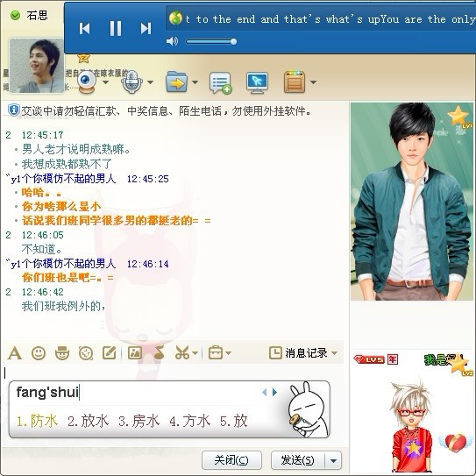Click the green music logo beside lyrics
This screenshot has height=476, width=476.
175,18
